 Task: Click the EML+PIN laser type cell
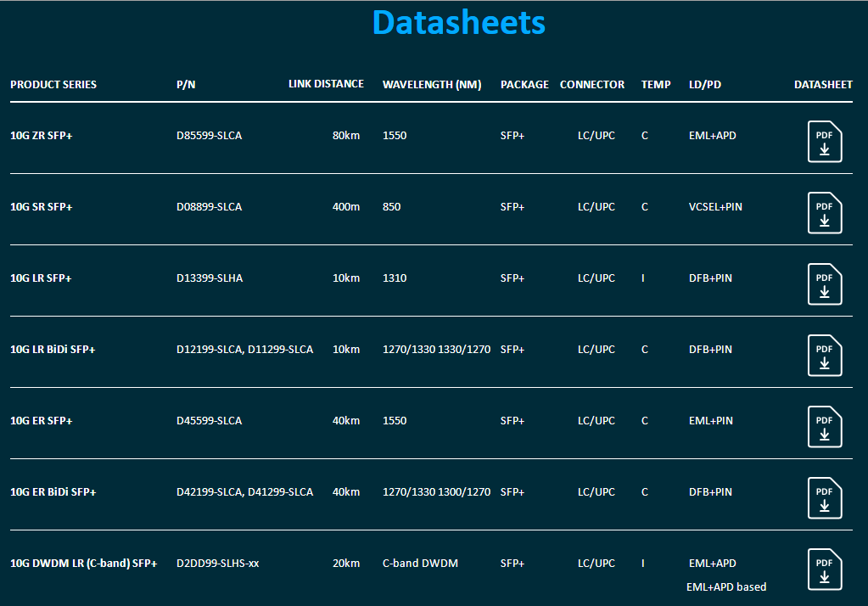tap(711, 421)
